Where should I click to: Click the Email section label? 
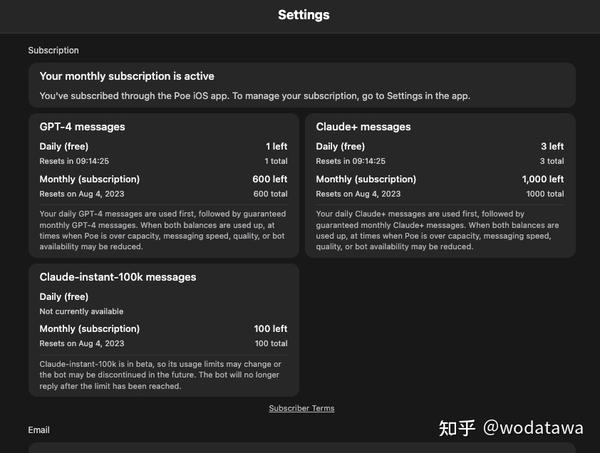tap(39, 430)
